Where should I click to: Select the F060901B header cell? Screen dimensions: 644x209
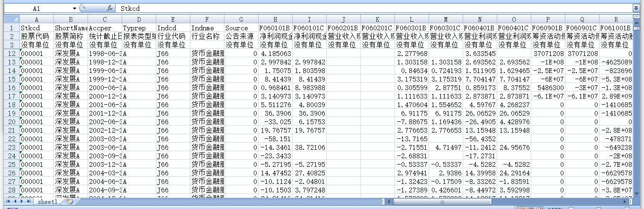coord(548,28)
